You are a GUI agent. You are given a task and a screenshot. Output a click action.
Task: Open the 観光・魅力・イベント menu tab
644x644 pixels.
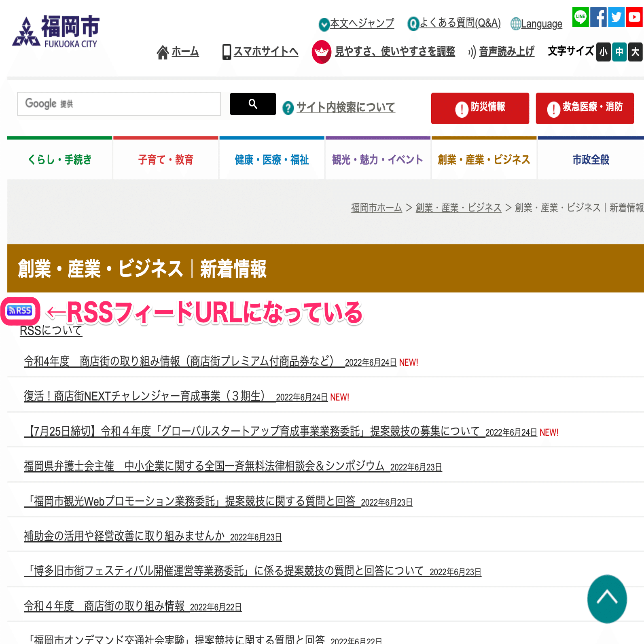coord(378,158)
